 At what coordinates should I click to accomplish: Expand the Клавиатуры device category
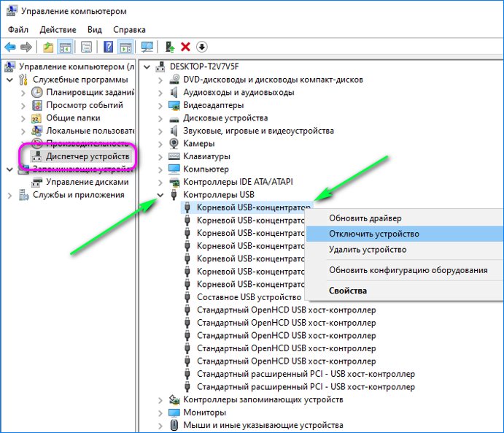(160, 156)
